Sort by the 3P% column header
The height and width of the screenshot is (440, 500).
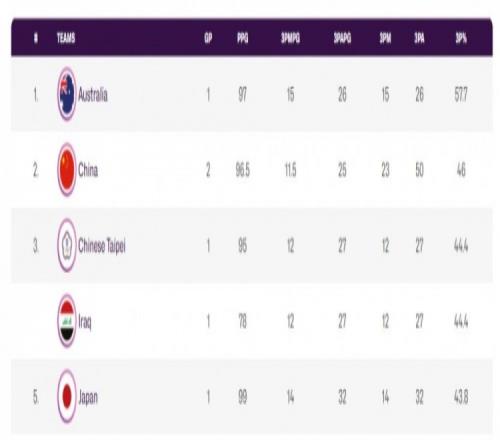(461, 38)
